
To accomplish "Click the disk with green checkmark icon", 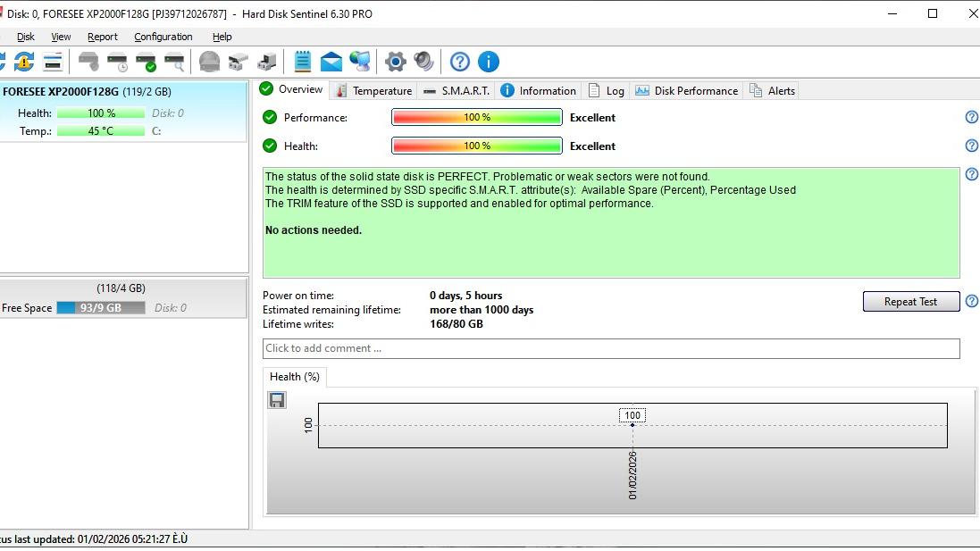I will pos(146,62).
